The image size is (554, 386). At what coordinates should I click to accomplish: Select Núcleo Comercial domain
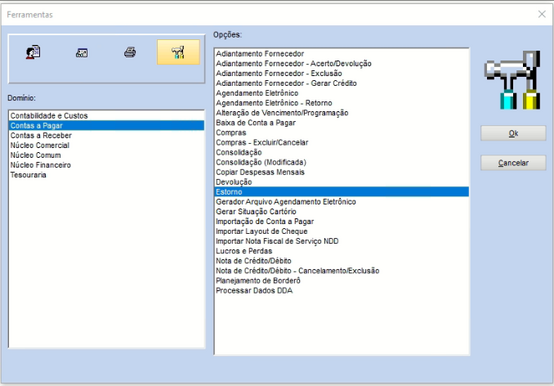pyautogui.click(x=106, y=146)
